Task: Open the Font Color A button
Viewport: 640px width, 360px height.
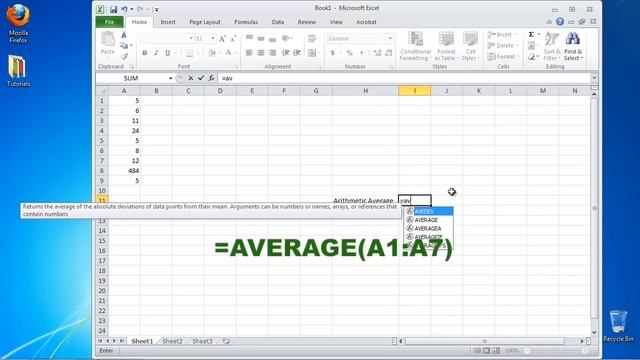Action: click(x=228, y=53)
